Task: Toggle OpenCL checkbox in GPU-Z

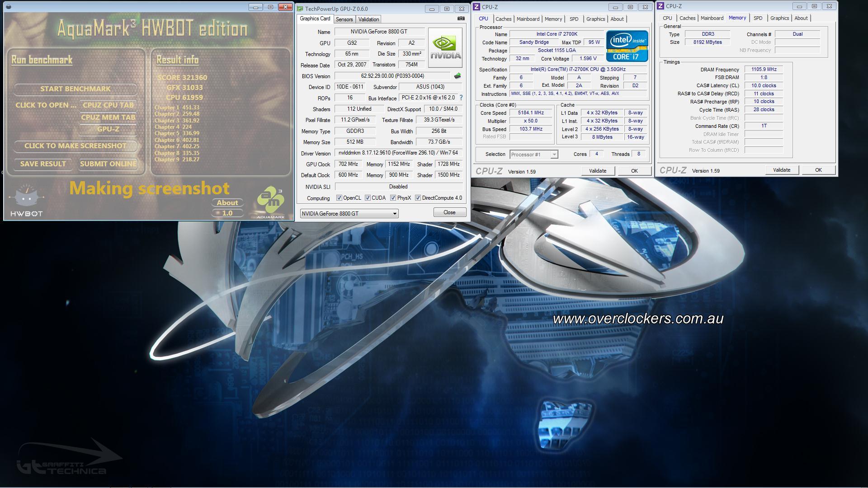Action: pyautogui.click(x=339, y=198)
